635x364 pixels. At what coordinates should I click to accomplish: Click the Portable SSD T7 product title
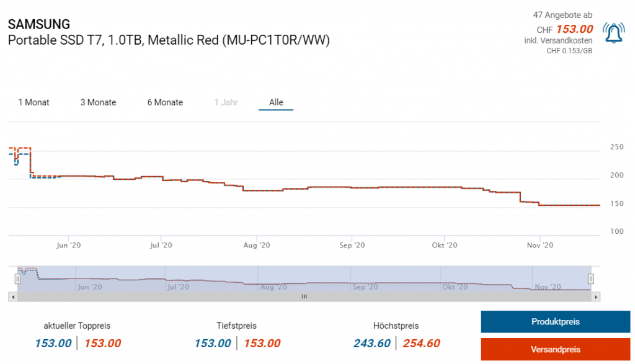coord(169,40)
